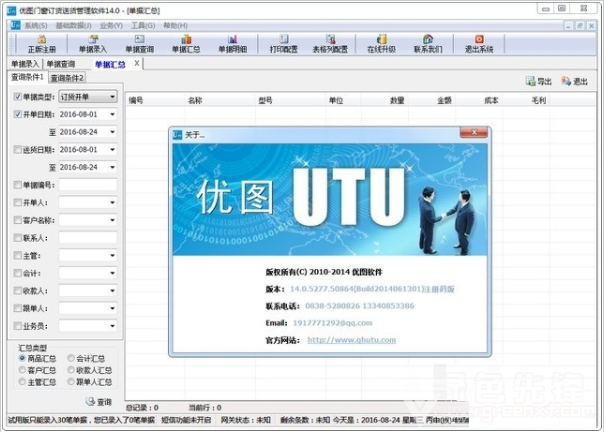Switch to the 单据录入 document tab
Image resolution: width=604 pixels, height=432 pixels.
pyautogui.click(x=25, y=64)
